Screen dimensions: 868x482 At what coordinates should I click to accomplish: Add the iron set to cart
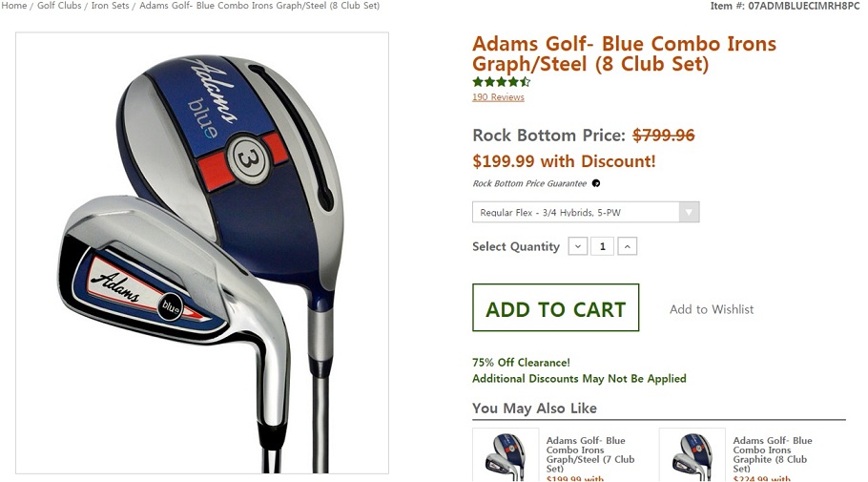click(556, 308)
